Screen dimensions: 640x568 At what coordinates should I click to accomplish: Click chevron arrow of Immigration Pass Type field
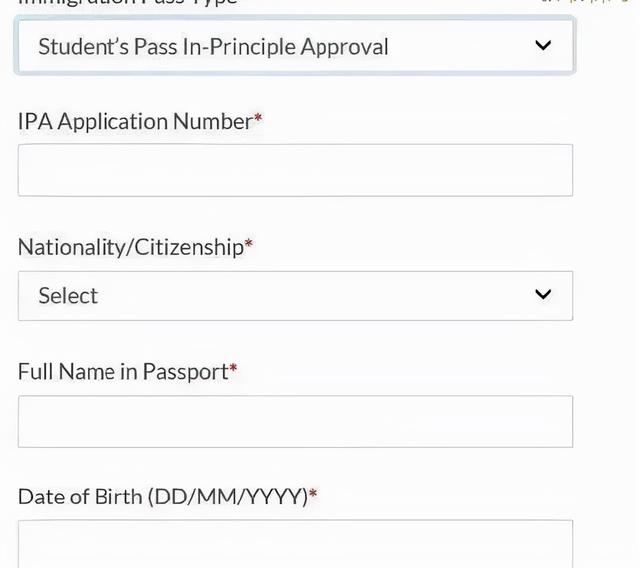(543, 45)
